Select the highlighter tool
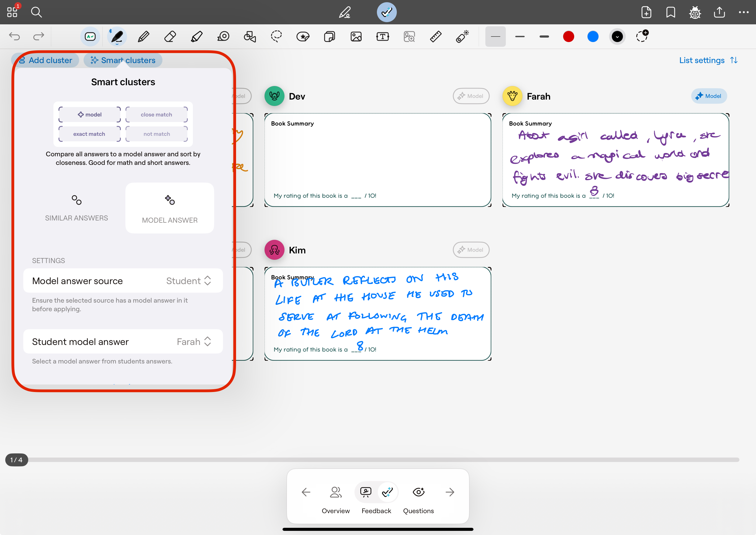The height and width of the screenshot is (535, 756). pos(197,37)
